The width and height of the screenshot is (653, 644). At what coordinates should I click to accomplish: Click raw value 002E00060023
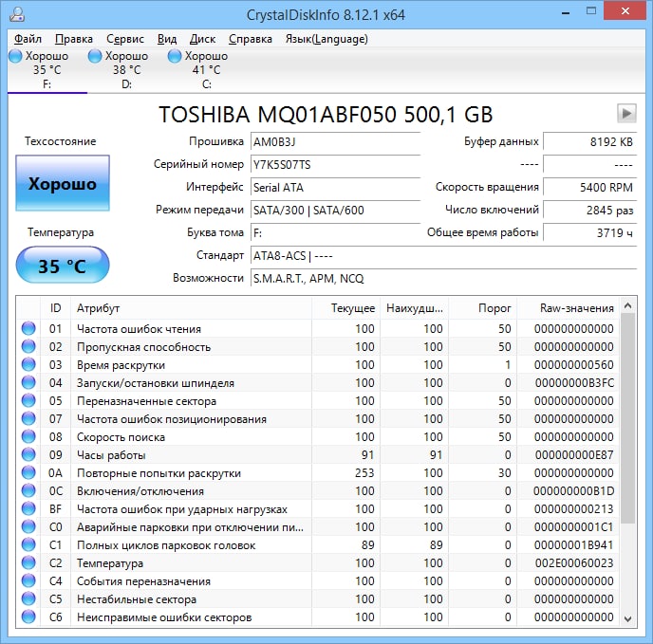(574, 562)
